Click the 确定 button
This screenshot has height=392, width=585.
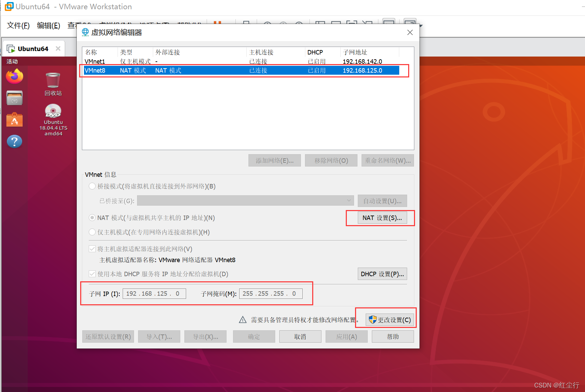coord(254,336)
